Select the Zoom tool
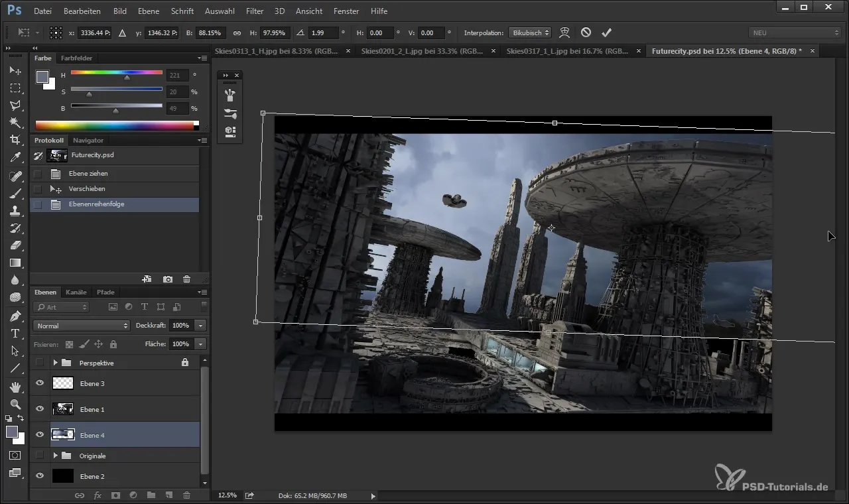The height and width of the screenshot is (504, 849). click(x=15, y=404)
